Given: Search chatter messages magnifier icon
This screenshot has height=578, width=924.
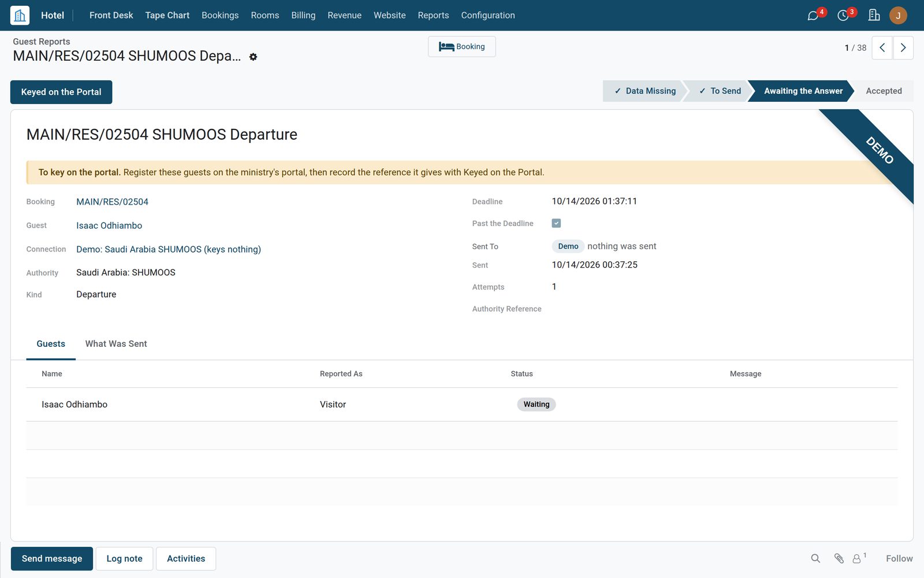Looking at the screenshot, I should click(x=815, y=558).
